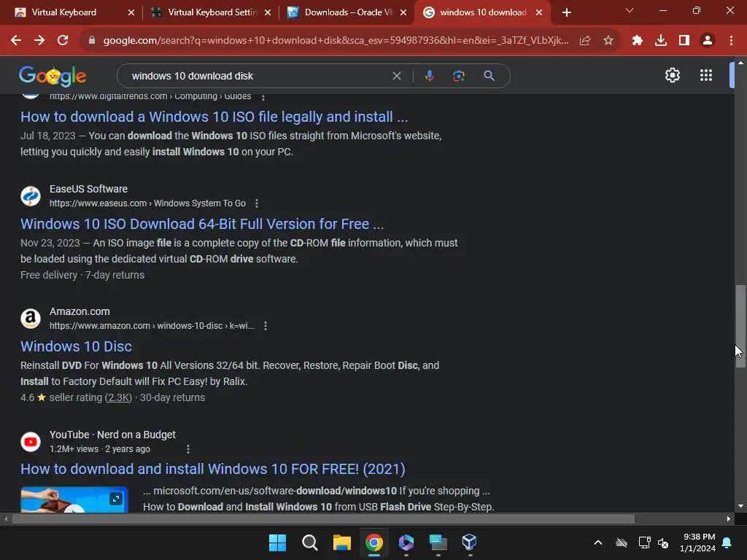The width and height of the screenshot is (747, 560).
Task: Click the horizontal scrollbar thumb
Action: point(323,519)
